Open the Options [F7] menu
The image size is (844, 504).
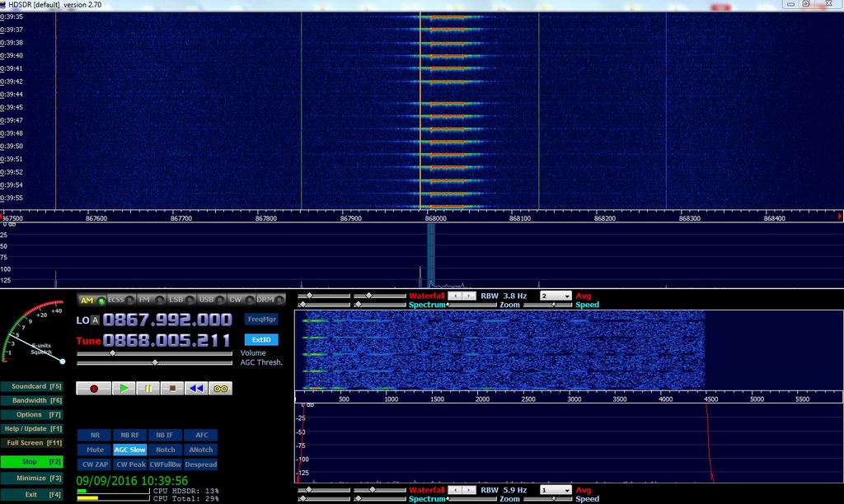pos(32,414)
